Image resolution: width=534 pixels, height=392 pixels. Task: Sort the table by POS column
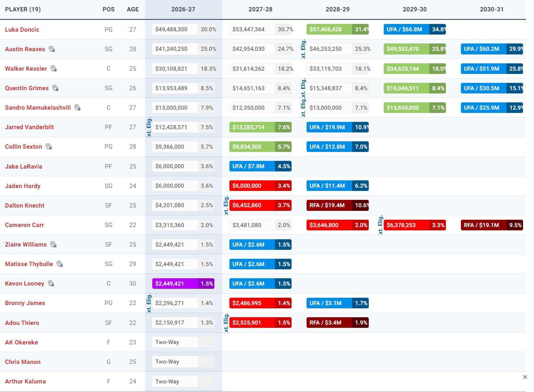click(108, 9)
